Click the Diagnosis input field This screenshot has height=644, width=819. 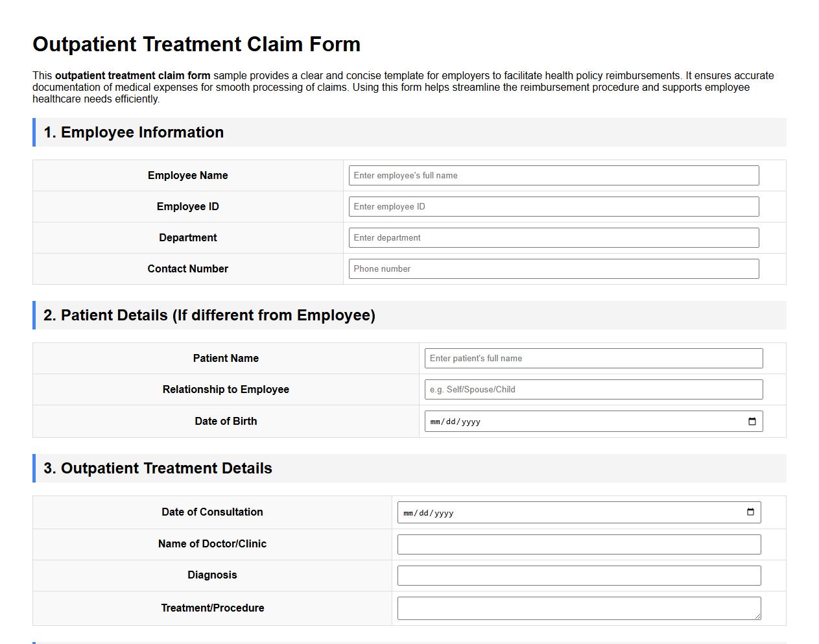579,575
